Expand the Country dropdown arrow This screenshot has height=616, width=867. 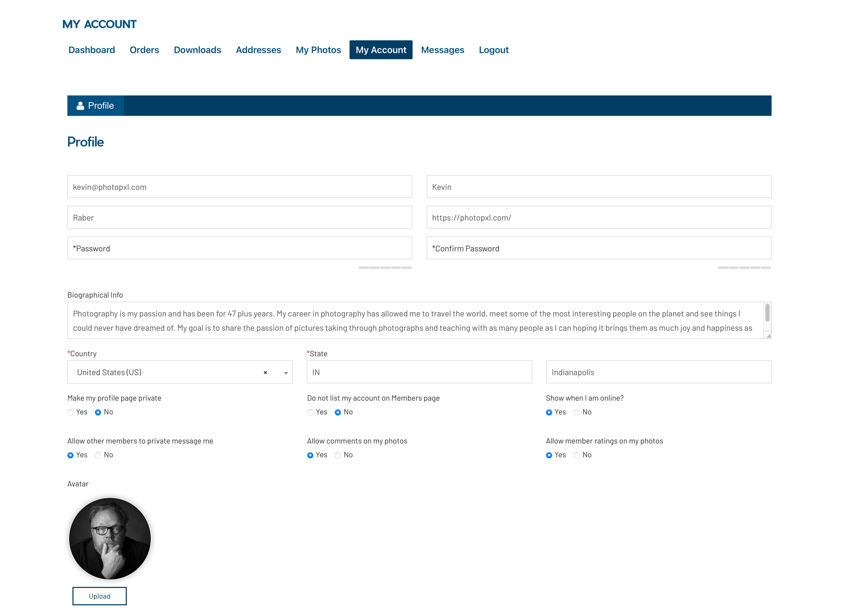(286, 373)
